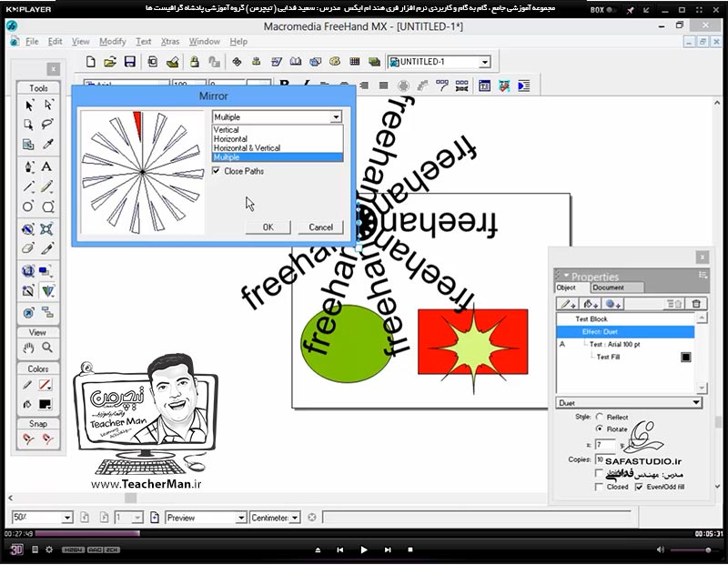Viewport: 728px width, 565px height.
Task: Open the Properties panel options menu
Action: coord(703,276)
